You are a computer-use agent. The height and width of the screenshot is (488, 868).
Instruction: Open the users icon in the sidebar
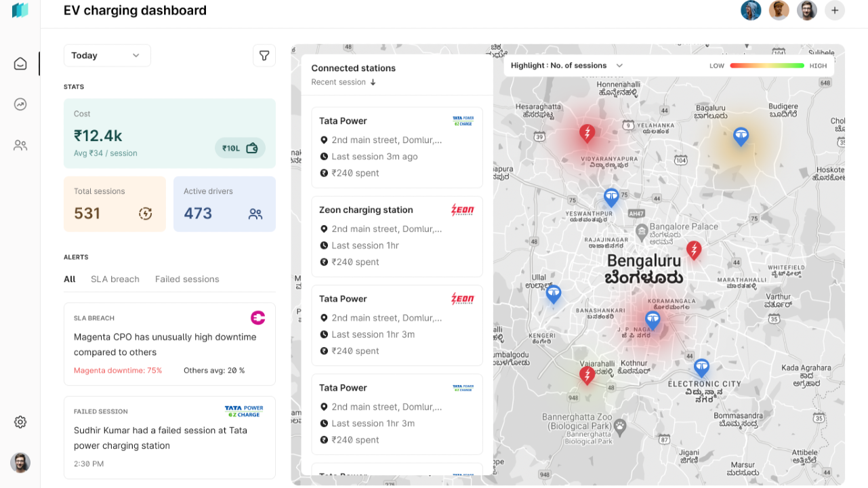20,145
